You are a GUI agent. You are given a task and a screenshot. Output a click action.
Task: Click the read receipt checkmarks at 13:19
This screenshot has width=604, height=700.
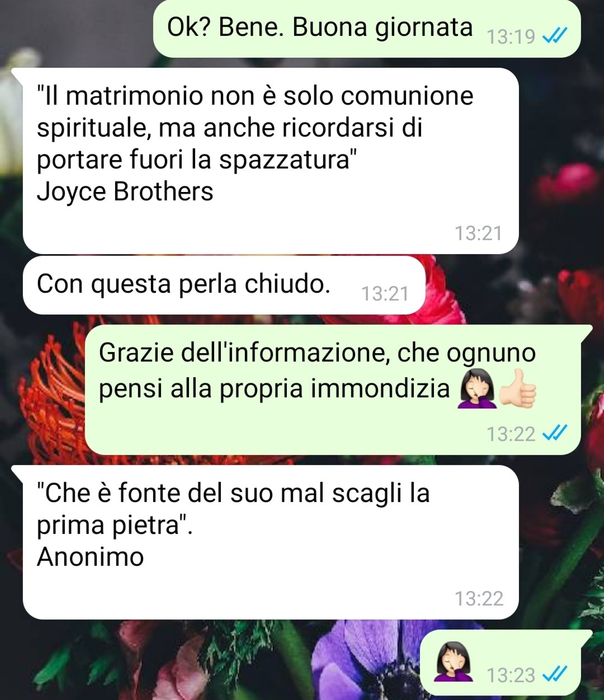coord(555,36)
